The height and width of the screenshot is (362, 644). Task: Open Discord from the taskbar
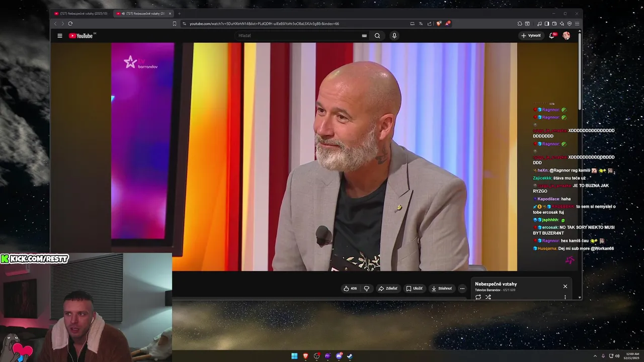(x=339, y=356)
